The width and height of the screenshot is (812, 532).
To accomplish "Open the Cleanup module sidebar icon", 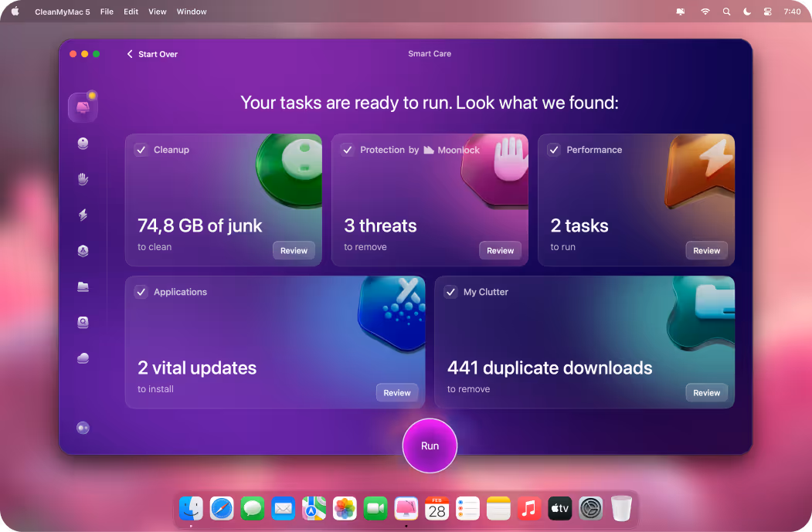I will coord(83,144).
